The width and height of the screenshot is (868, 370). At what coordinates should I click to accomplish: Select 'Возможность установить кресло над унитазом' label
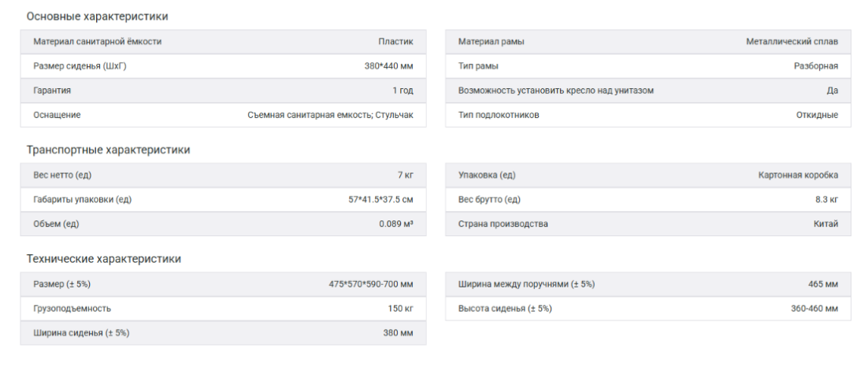pyautogui.click(x=555, y=91)
